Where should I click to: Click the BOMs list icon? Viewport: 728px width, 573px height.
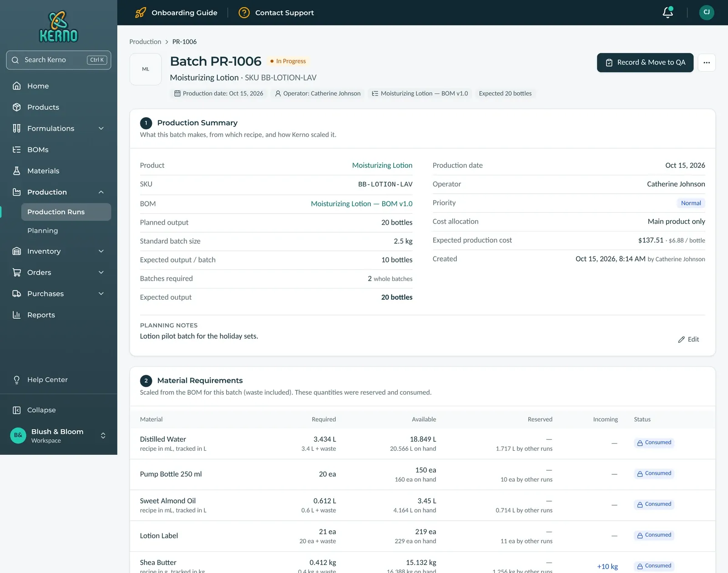(x=17, y=150)
